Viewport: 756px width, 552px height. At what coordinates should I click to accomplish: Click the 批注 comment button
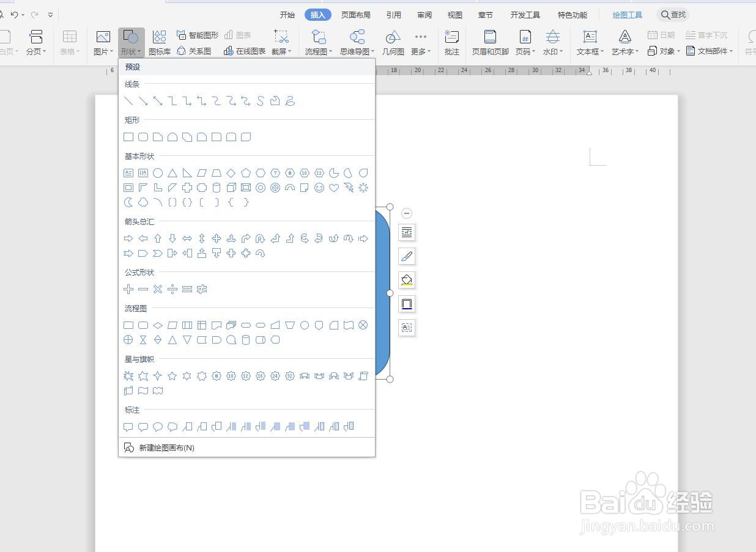click(452, 43)
